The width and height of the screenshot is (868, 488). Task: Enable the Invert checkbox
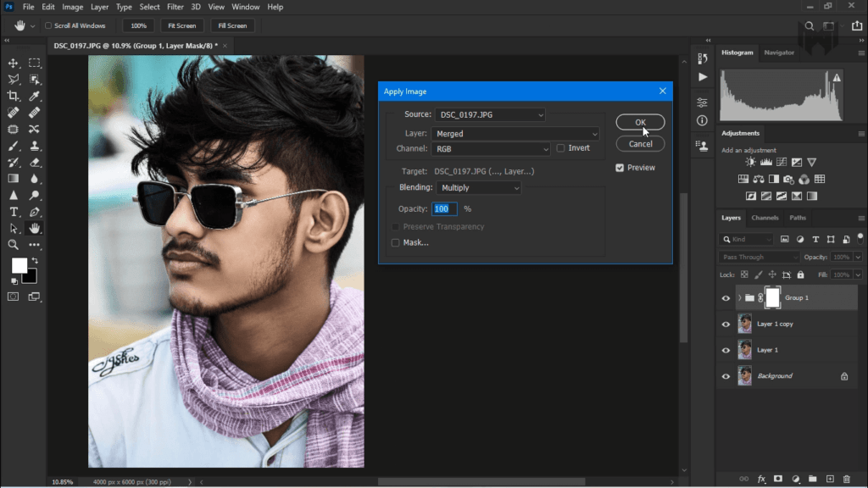(x=560, y=148)
